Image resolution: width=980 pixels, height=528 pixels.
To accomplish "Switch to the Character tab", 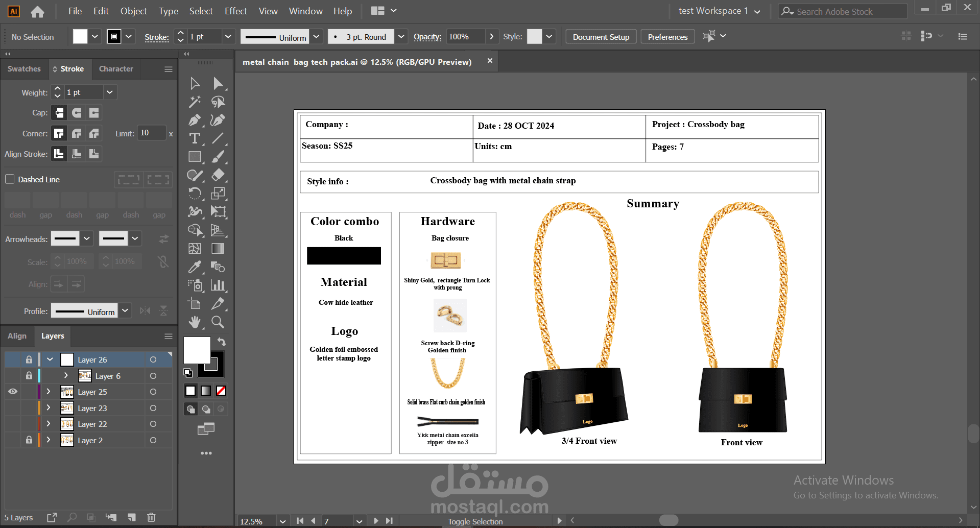I will tap(116, 69).
